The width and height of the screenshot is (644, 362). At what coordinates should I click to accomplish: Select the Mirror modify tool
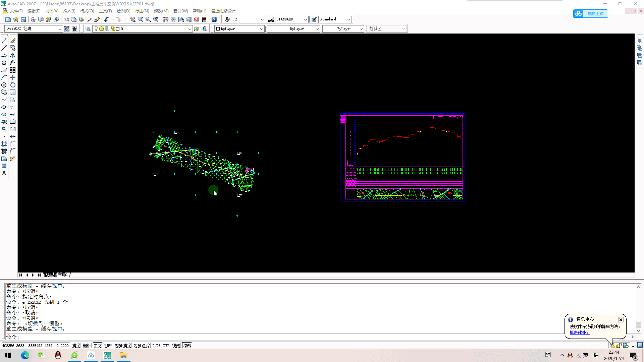(13, 55)
